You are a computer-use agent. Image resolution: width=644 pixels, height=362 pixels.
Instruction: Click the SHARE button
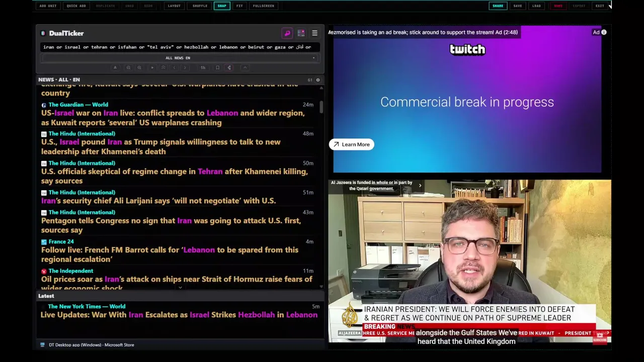coord(498,6)
